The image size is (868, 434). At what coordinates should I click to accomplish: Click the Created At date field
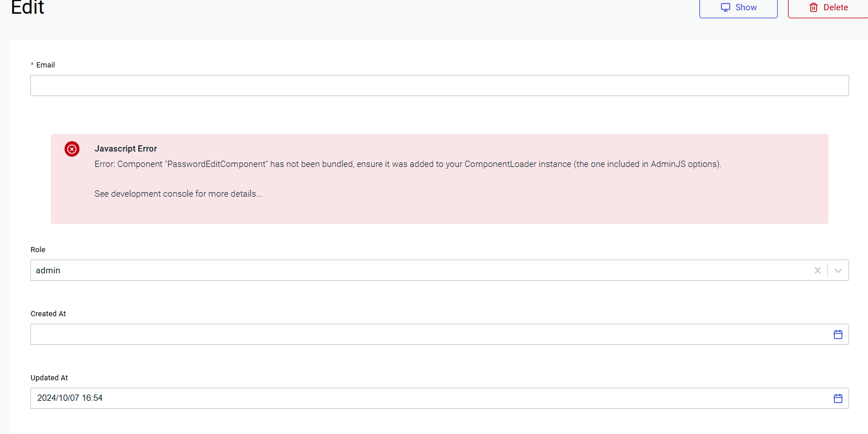pos(439,335)
